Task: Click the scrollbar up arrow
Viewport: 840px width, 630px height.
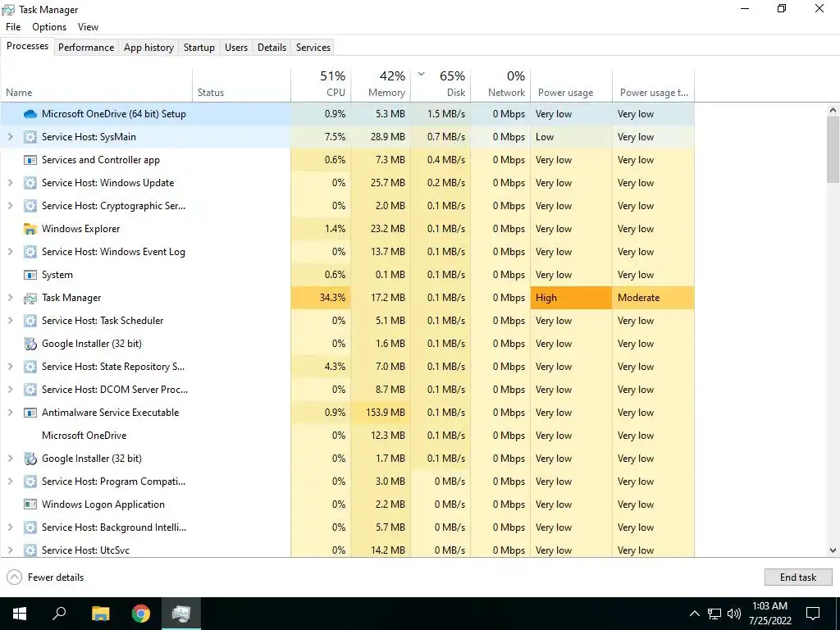Action: click(833, 110)
